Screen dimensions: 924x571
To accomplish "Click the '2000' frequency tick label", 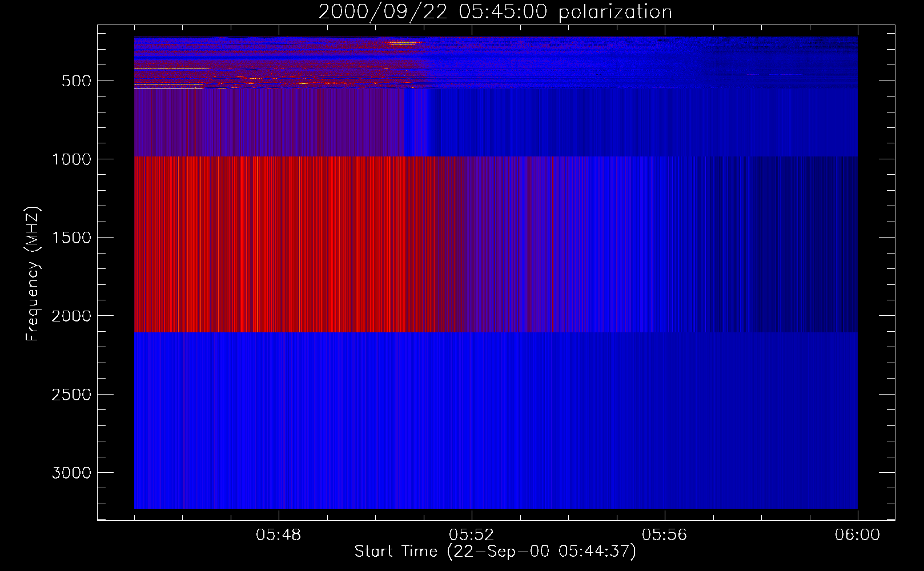I will coord(71,316).
